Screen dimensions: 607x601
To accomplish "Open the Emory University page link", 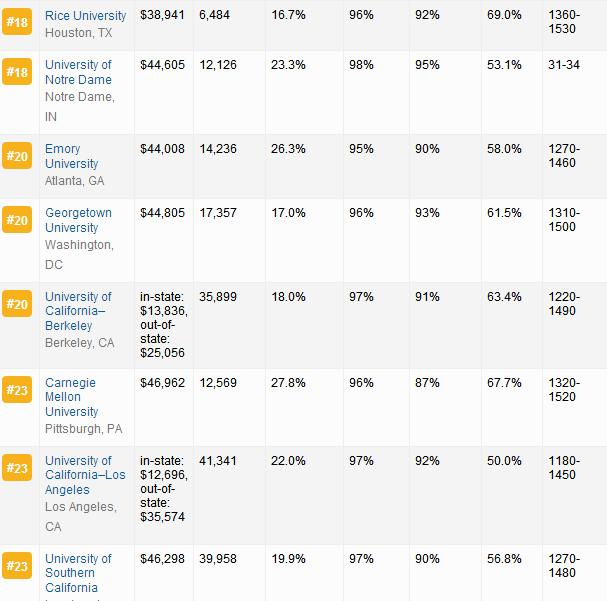I will 71,156.
